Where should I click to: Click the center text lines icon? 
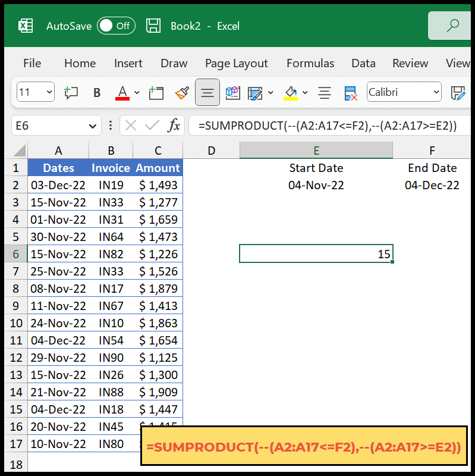(325, 93)
